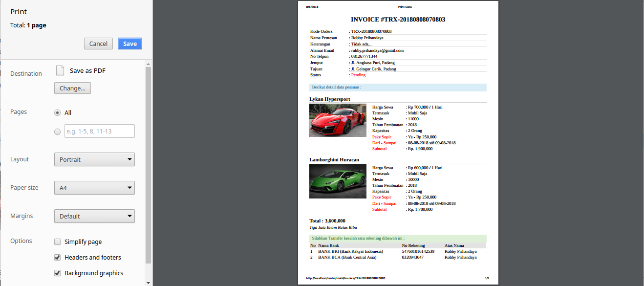Viewport: 644px width, 286px height.
Task: Click the settings panel vertical scrollbar
Action: pos(149,166)
